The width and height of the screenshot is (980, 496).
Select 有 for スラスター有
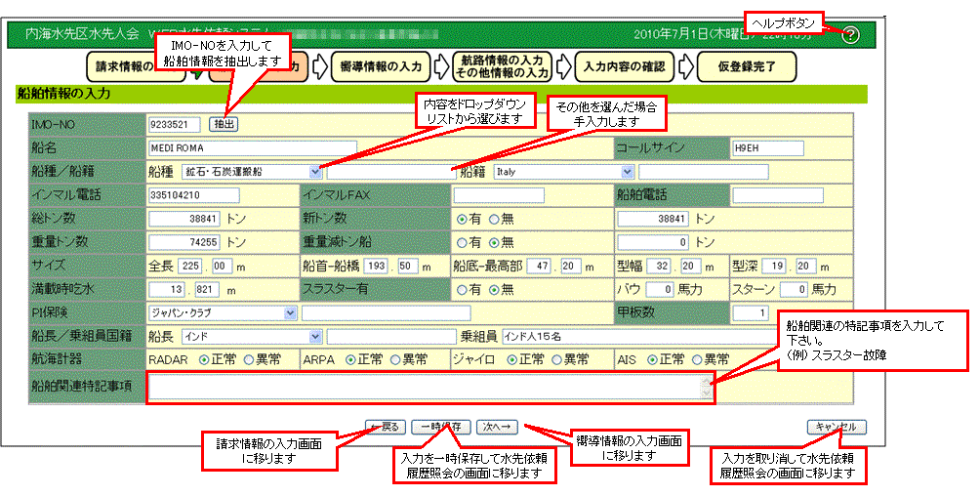click(x=462, y=289)
